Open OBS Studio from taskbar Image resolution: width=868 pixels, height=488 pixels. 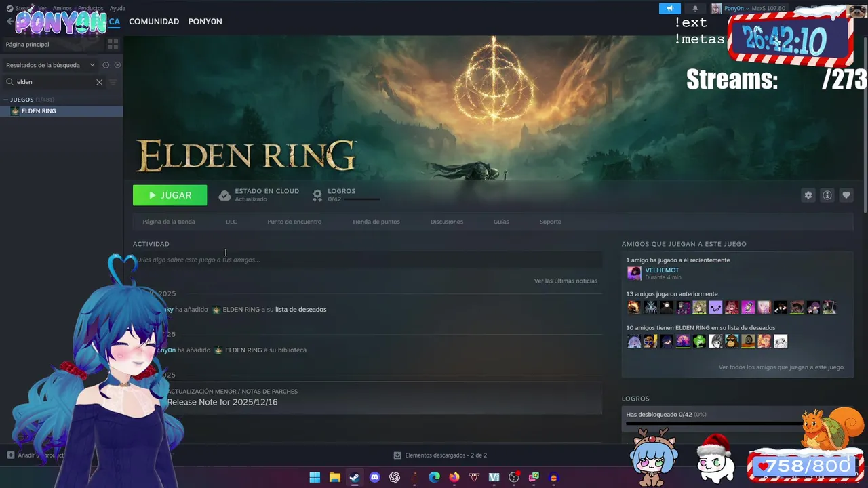(x=514, y=477)
